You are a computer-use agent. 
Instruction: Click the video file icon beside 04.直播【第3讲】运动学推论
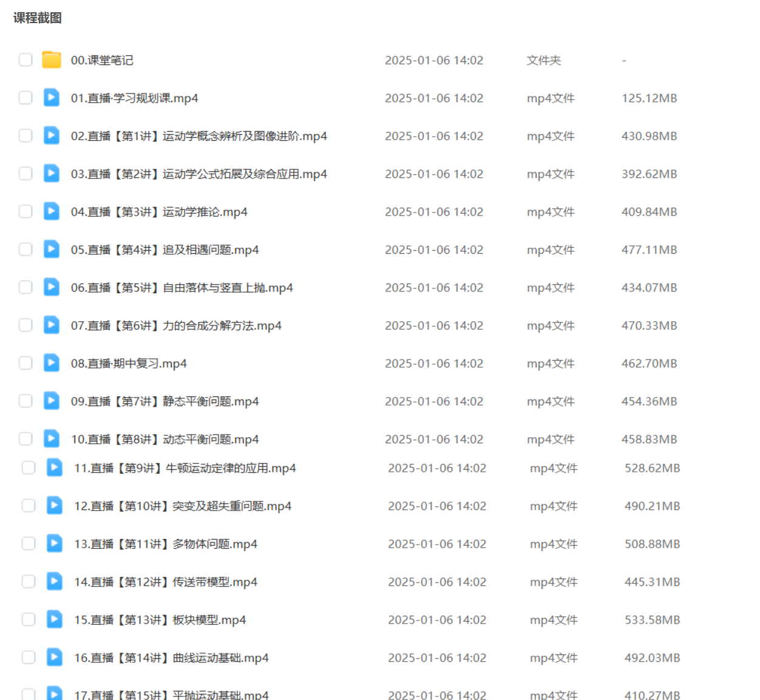click(52, 211)
